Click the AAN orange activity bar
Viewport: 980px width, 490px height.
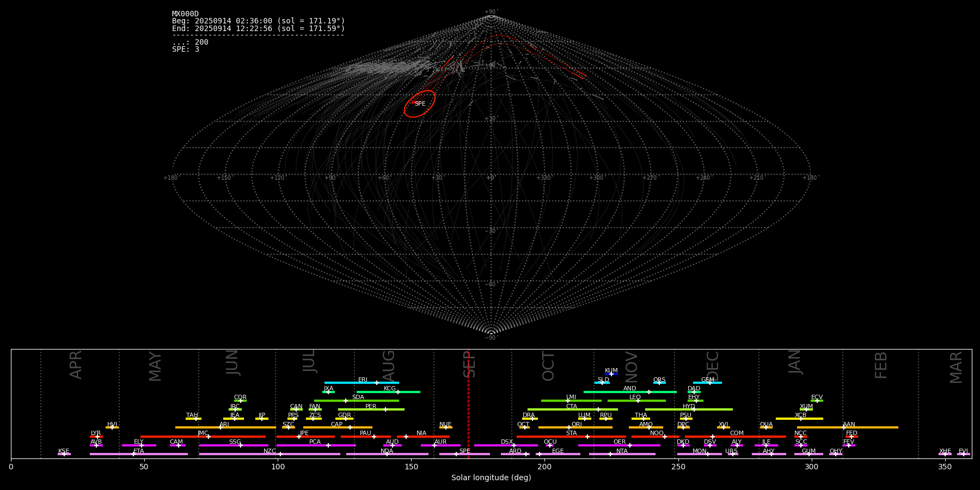pyautogui.click(x=848, y=427)
